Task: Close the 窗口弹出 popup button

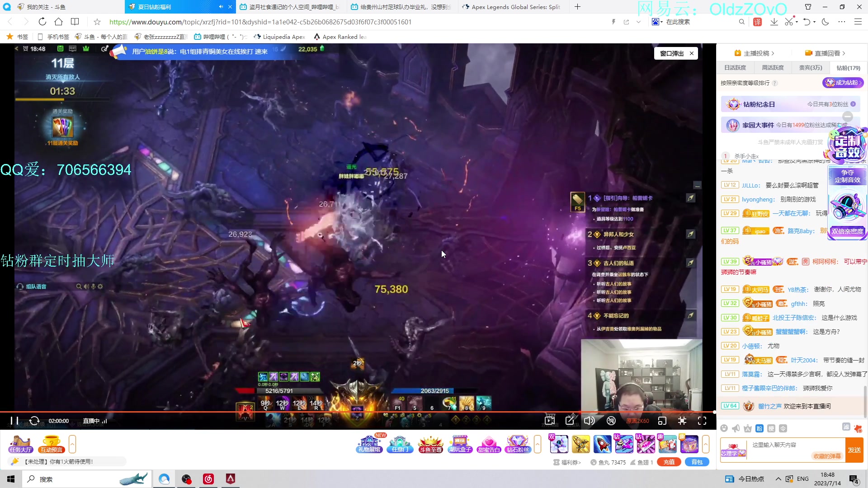Action: pos(692,53)
